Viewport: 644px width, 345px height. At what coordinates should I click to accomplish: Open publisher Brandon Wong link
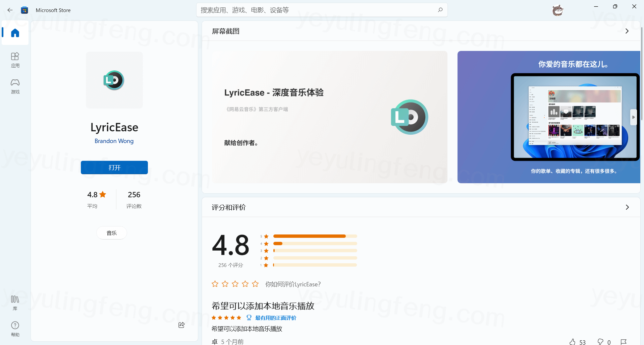point(114,141)
